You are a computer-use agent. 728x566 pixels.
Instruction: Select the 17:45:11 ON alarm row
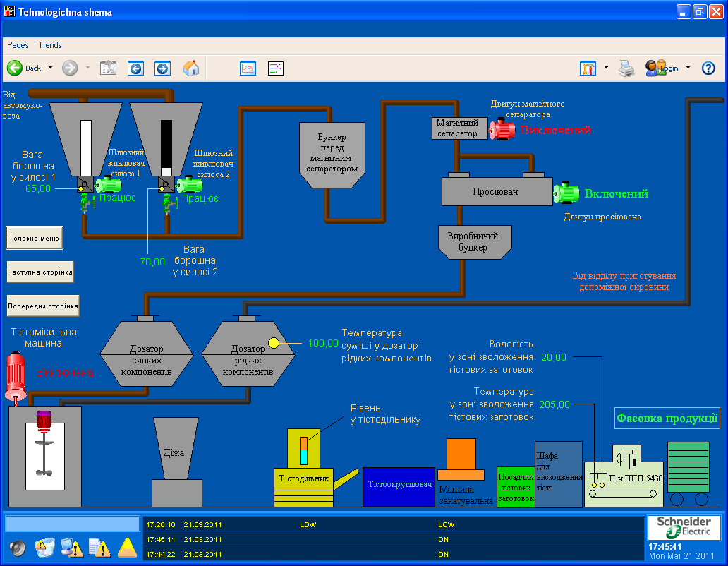tap(393, 539)
